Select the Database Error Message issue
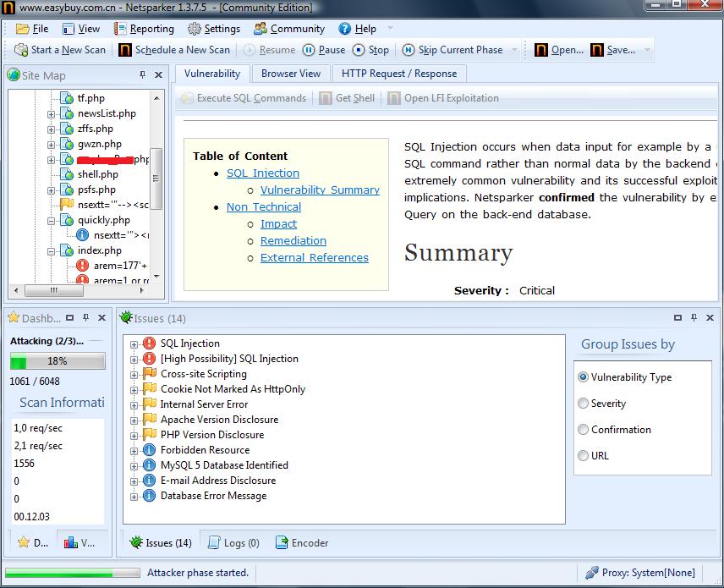The height and width of the screenshot is (588, 724). pyautogui.click(x=213, y=496)
